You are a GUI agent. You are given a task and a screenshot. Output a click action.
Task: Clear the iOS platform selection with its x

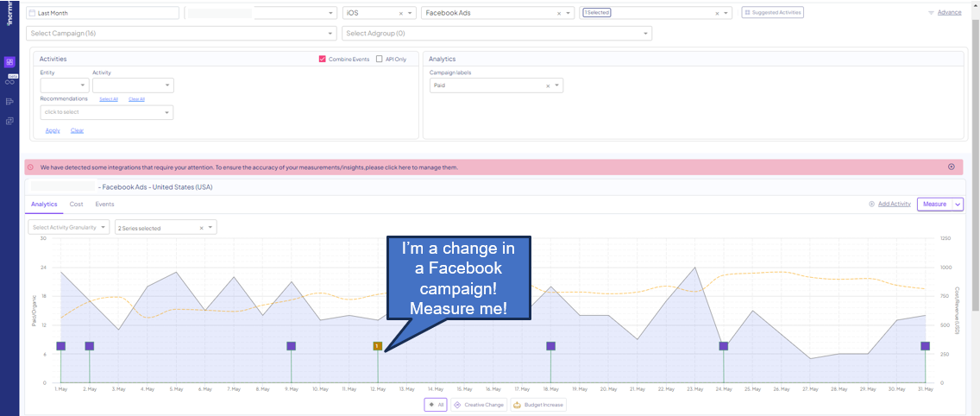pyautogui.click(x=401, y=13)
